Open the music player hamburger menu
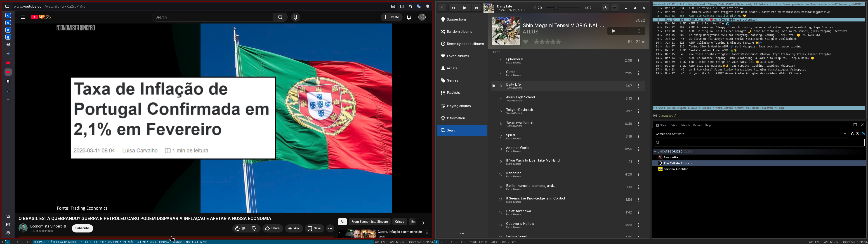The height and width of the screenshot is (244, 868). point(615,8)
